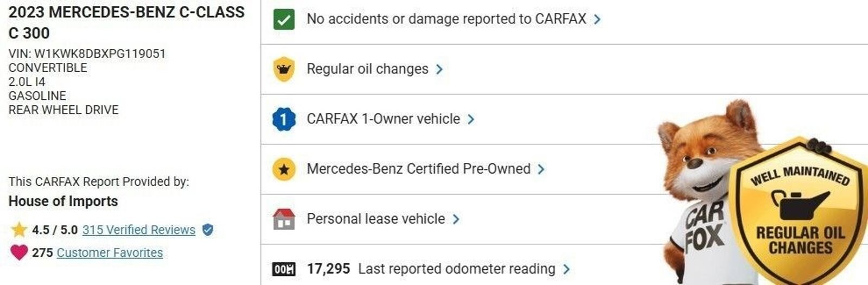Expand the CARFAX 1-Owner vehicle chevron
Image resolution: width=868 pixels, height=285 pixels.
471,119
